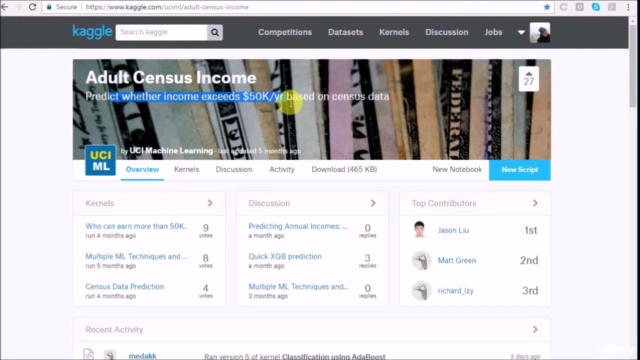Click the browser address bar URL

pos(167,7)
